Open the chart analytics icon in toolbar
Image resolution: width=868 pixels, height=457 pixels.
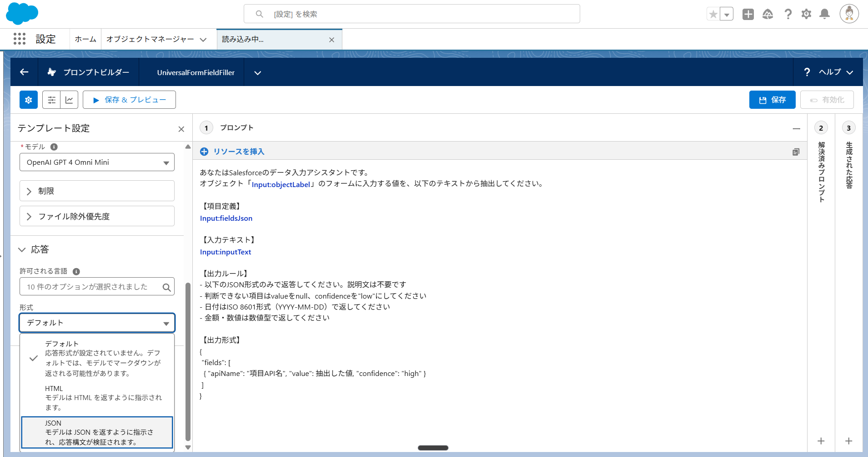(x=69, y=100)
